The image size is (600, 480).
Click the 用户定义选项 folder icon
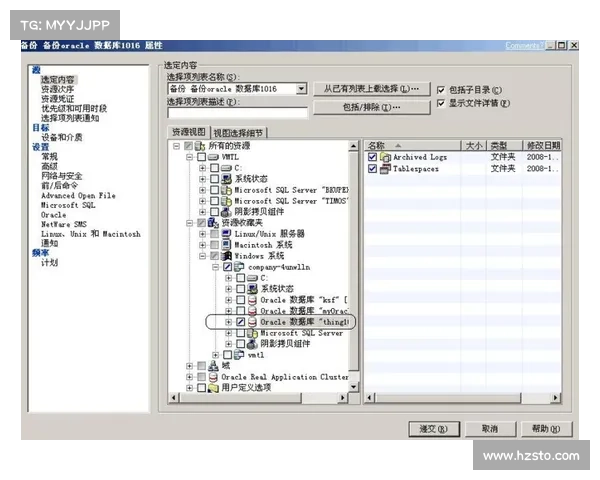pos(213,388)
